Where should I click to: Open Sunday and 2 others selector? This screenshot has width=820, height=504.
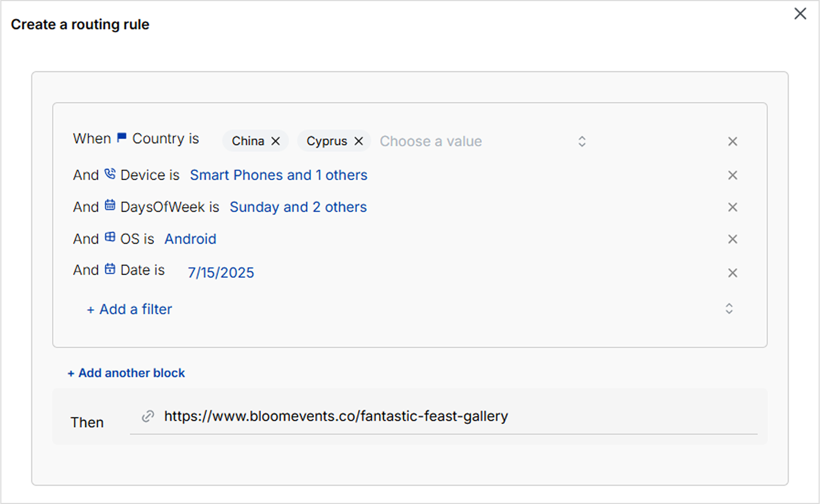pos(298,207)
